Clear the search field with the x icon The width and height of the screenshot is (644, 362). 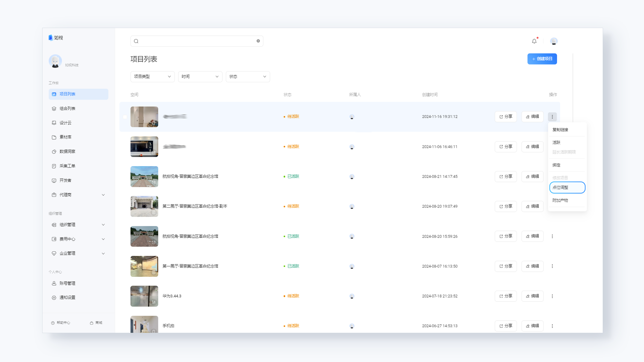coord(258,41)
